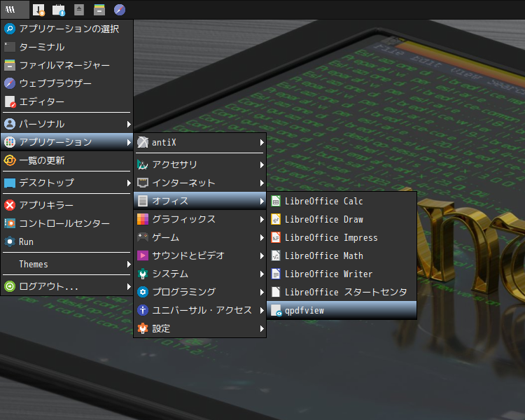525x420 pixels.
Task: Choose the LibreOffice Impress entry
Action: 342,237
